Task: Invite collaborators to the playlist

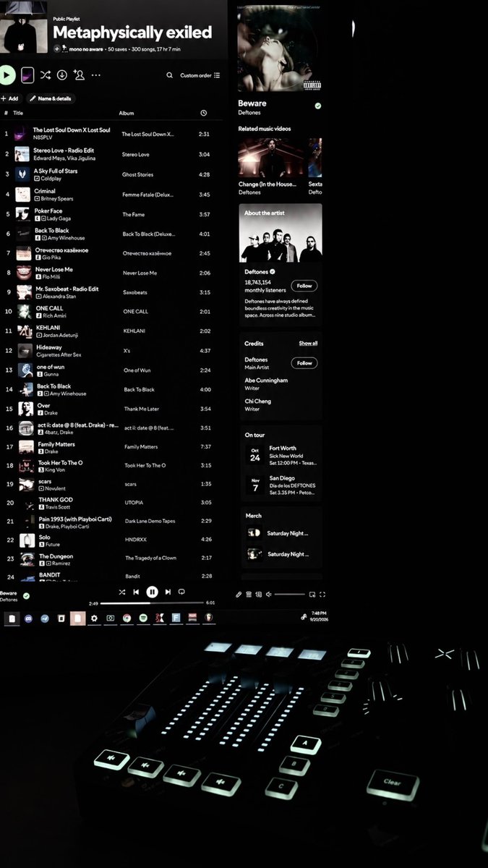Action: coord(79,75)
